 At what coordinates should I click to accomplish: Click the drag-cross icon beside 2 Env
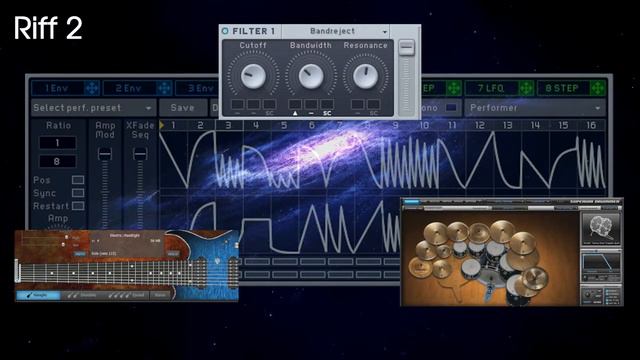164,88
